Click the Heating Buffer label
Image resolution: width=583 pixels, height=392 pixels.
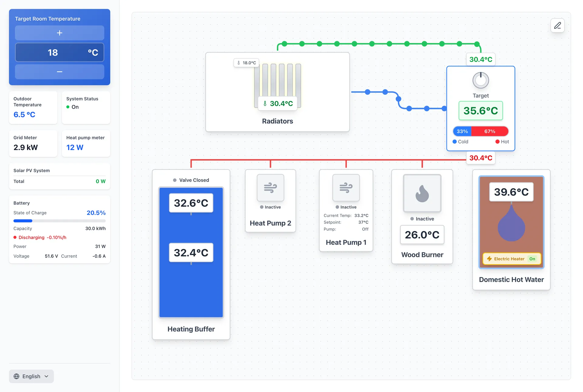[191, 329]
